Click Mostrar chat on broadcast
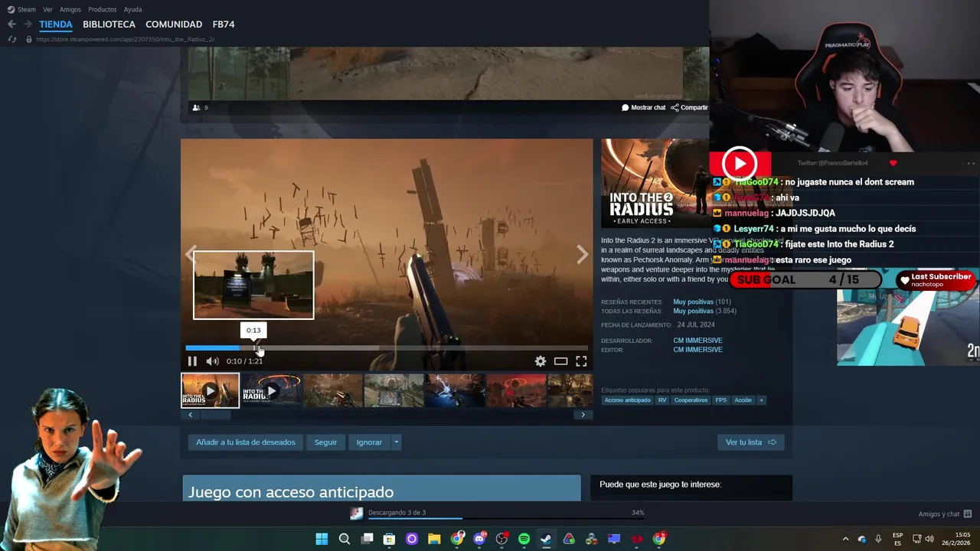980x551 pixels. [644, 108]
